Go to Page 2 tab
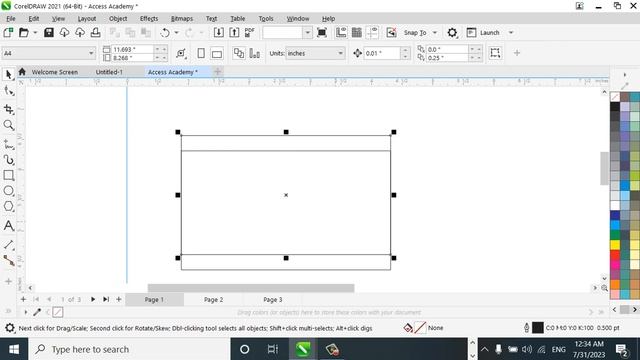Viewport: 640px width, 360px height. pos(213,300)
